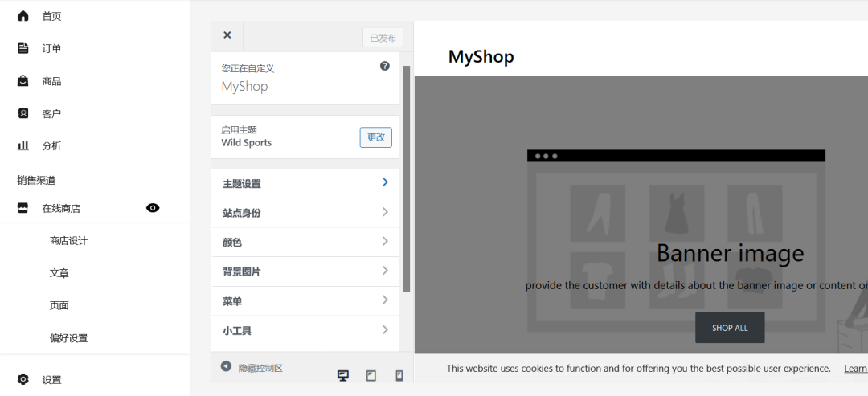Click the 颜色 row label
The image size is (868, 396).
point(232,243)
